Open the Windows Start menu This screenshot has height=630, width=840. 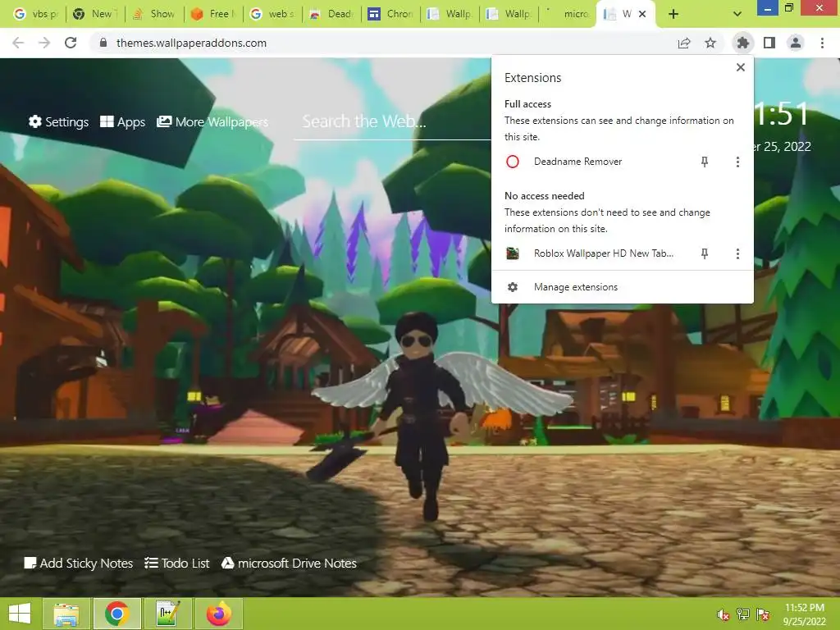(20, 614)
